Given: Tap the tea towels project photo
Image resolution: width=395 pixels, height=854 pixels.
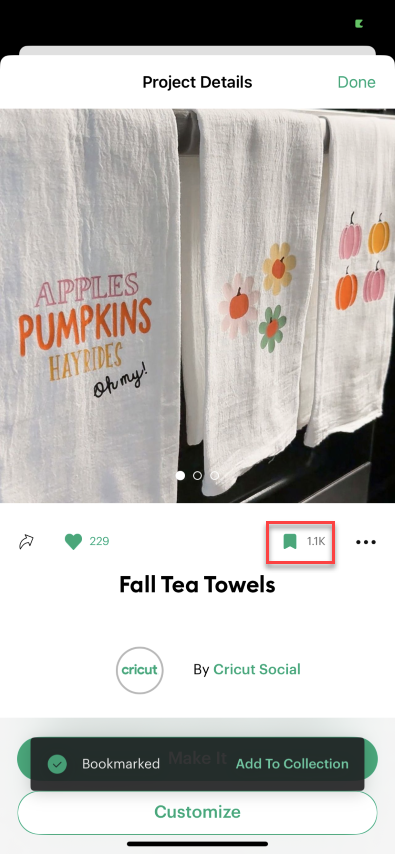Looking at the screenshot, I should coord(197,305).
